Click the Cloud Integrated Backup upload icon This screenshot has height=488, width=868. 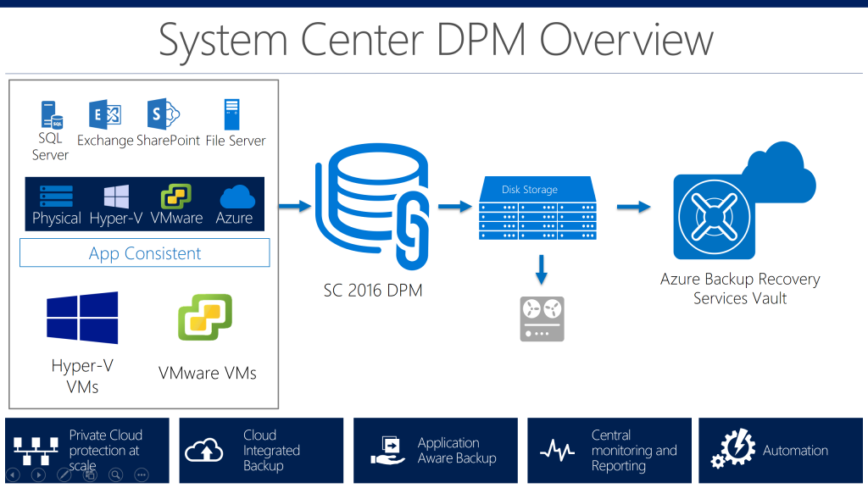tap(204, 451)
